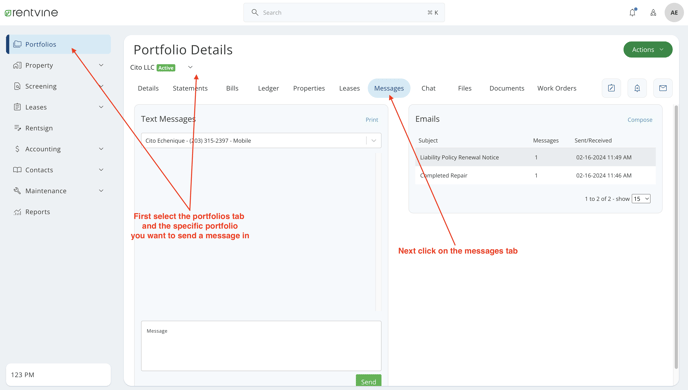This screenshot has height=390, width=688.
Task: Expand the Property menu chevron
Action: click(x=101, y=65)
